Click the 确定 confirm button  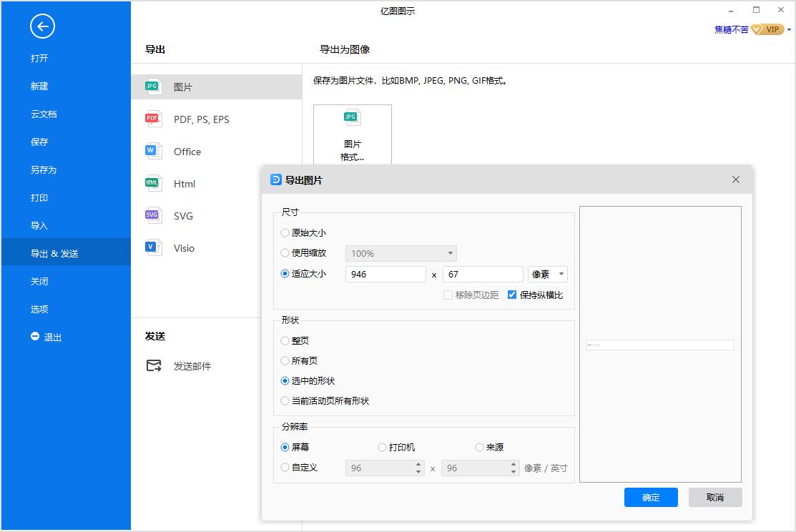click(x=650, y=497)
